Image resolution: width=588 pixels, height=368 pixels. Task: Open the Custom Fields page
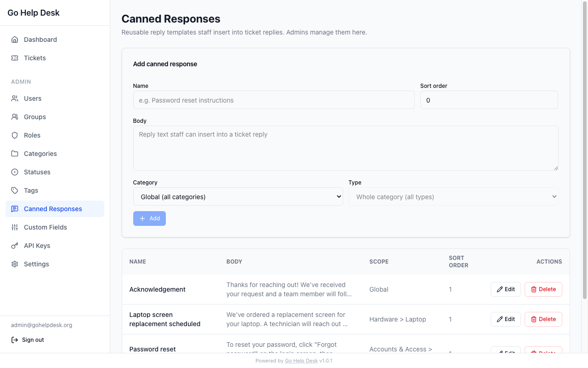[55, 227]
